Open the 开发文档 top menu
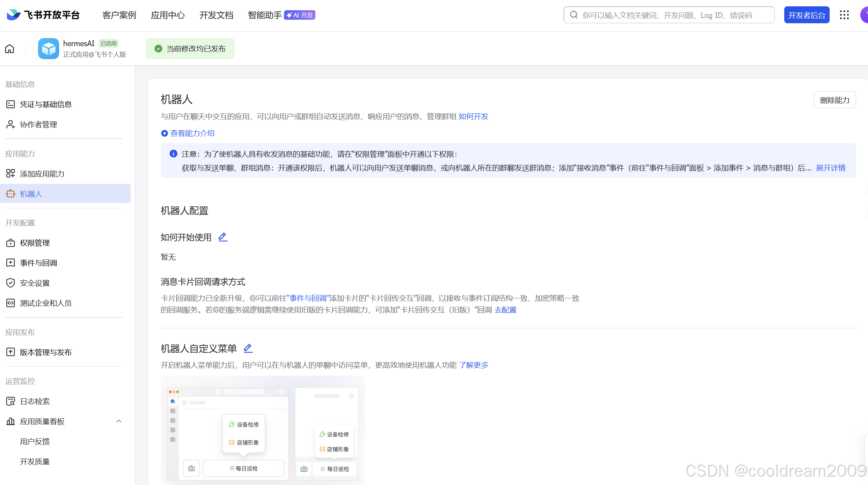Screen dimensions: 868x485 (x=216, y=15)
